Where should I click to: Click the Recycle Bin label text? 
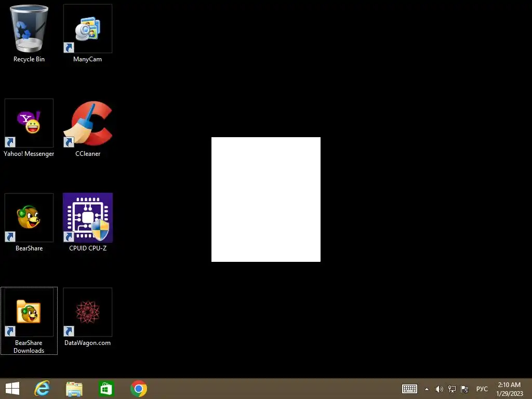[29, 59]
